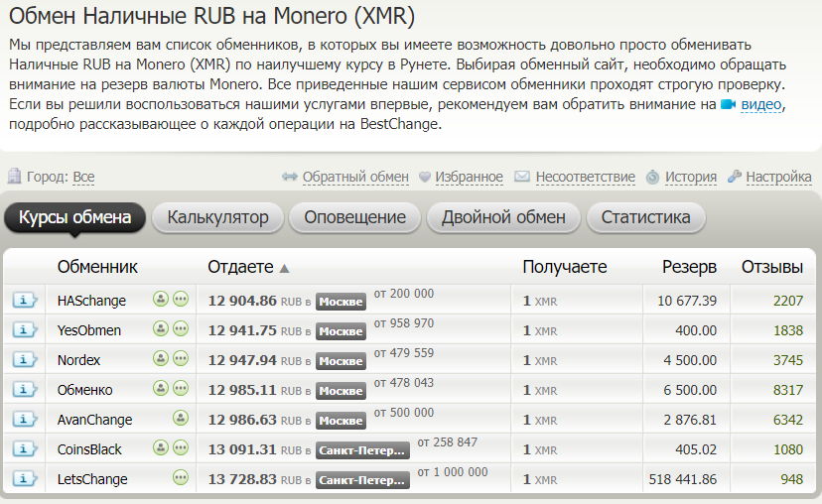
Task: Sort by Отдаете column arrow
Action: click(284, 269)
